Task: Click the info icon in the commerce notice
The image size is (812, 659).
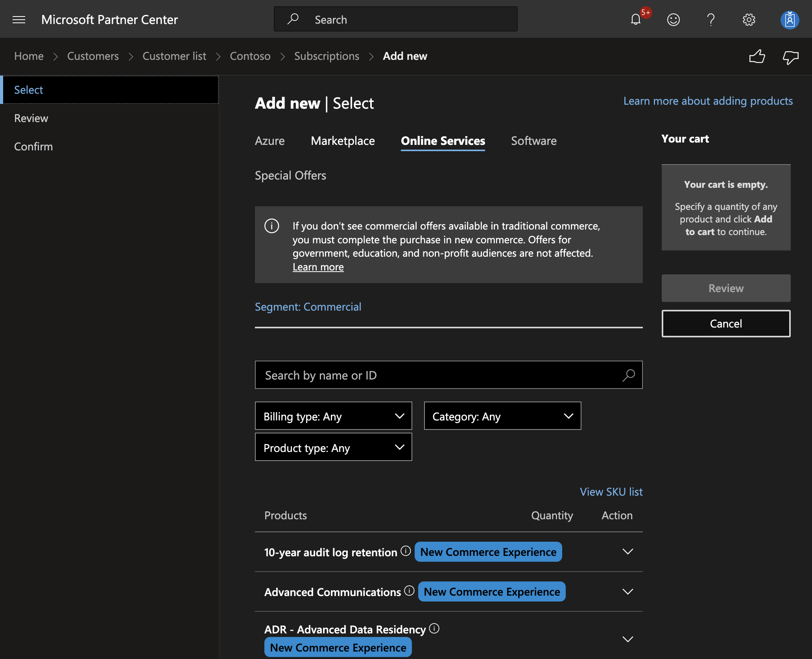Action: pos(272,226)
